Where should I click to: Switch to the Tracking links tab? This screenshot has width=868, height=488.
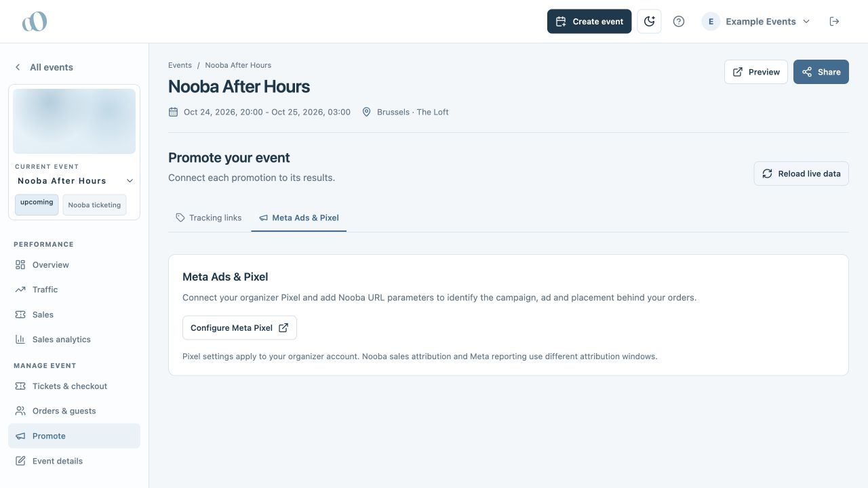coord(209,218)
